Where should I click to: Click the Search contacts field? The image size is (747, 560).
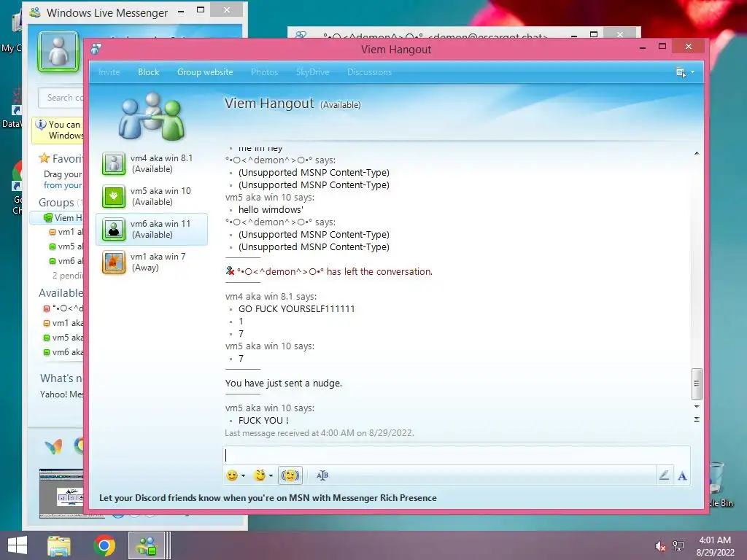click(61, 98)
